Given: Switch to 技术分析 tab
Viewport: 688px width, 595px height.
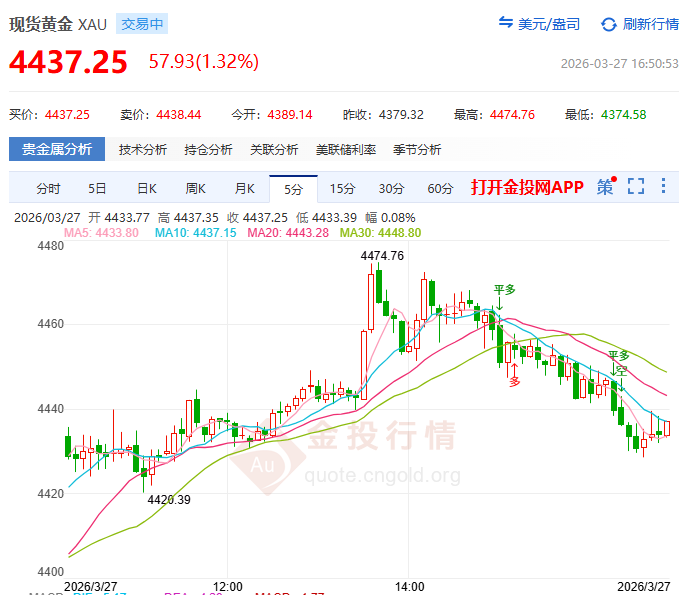Looking at the screenshot, I should tap(143, 150).
